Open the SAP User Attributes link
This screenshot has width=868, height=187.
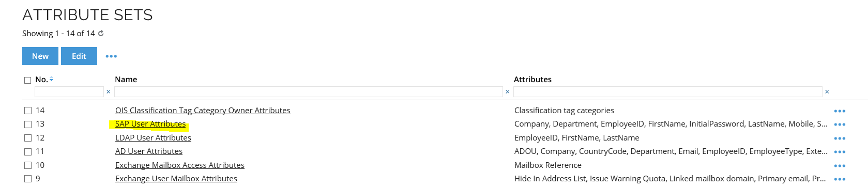[x=150, y=124]
